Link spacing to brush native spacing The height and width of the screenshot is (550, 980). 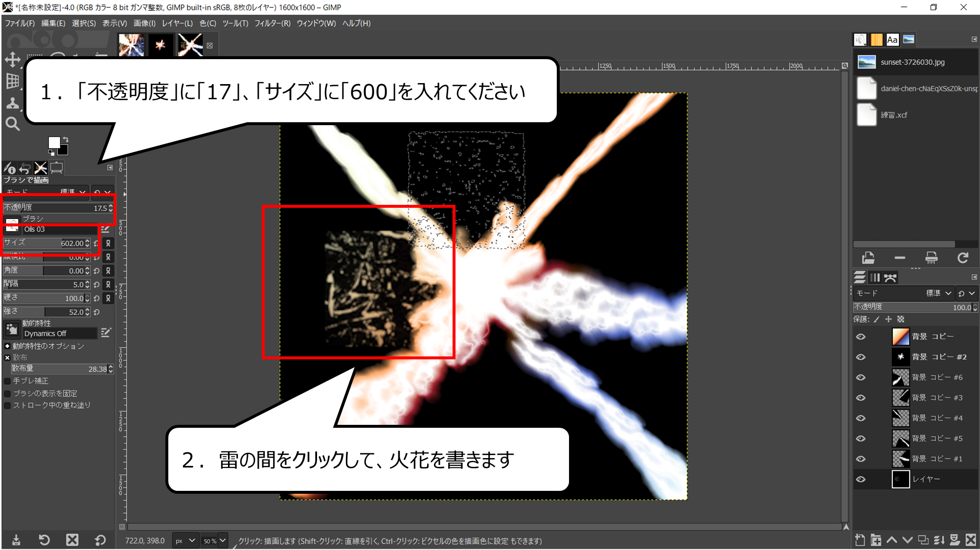click(108, 284)
